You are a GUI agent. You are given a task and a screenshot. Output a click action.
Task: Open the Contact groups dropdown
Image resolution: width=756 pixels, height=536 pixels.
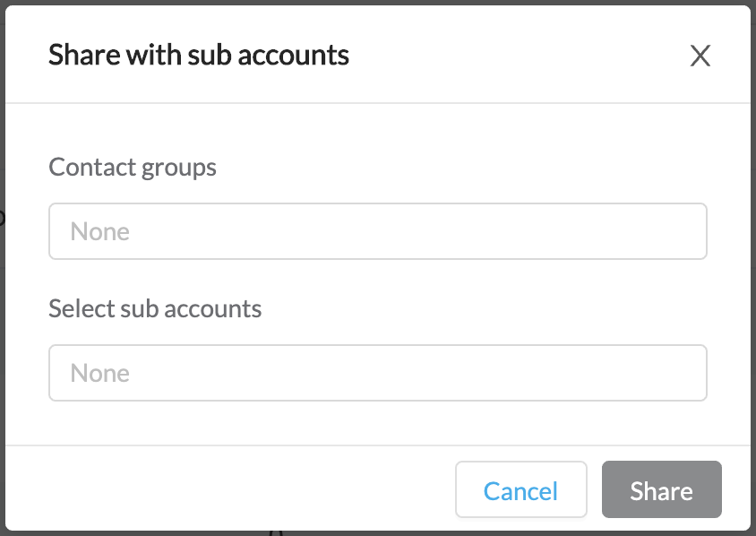[x=377, y=231]
